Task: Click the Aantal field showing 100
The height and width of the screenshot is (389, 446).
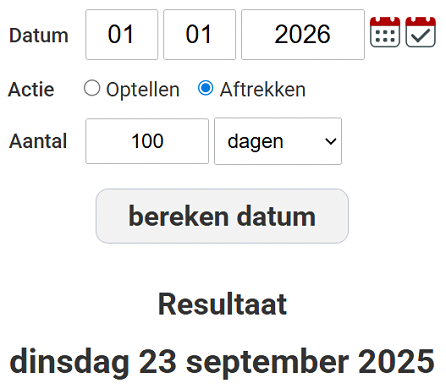Action: point(147,141)
